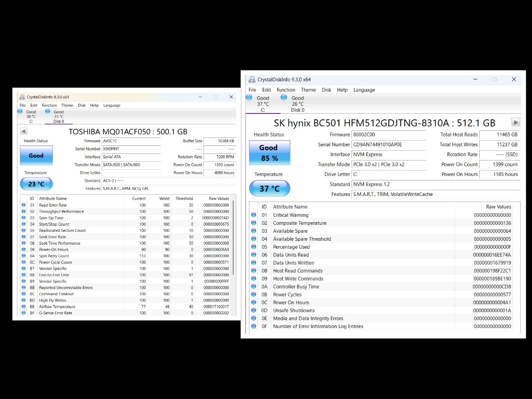532x399 pixels.
Task: Click status orb beside Airflow Temperature row
Action: [24, 306]
